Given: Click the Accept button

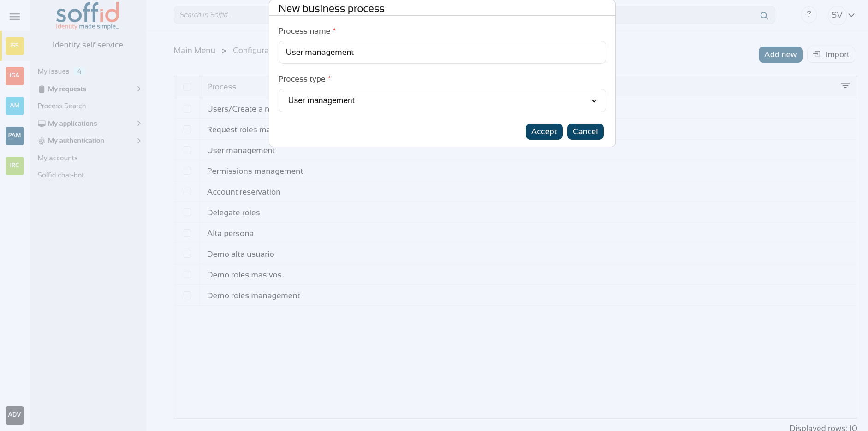Looking at the screenshot, I should click(544, 131).
